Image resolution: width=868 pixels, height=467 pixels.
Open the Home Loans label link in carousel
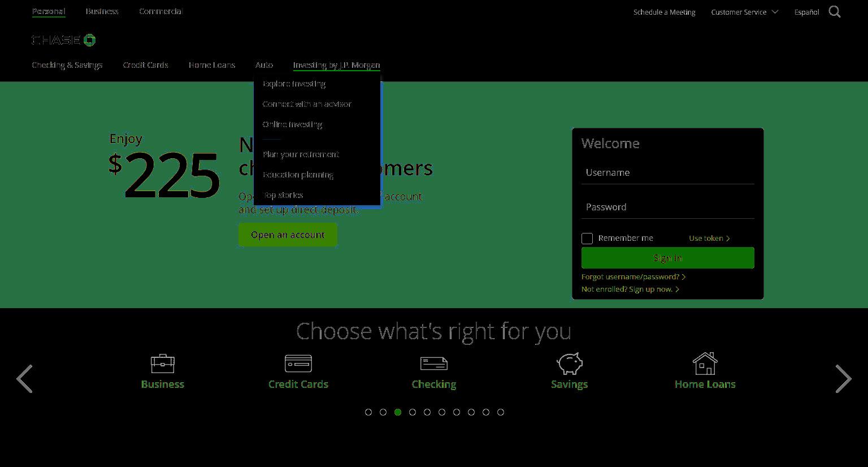705,384
